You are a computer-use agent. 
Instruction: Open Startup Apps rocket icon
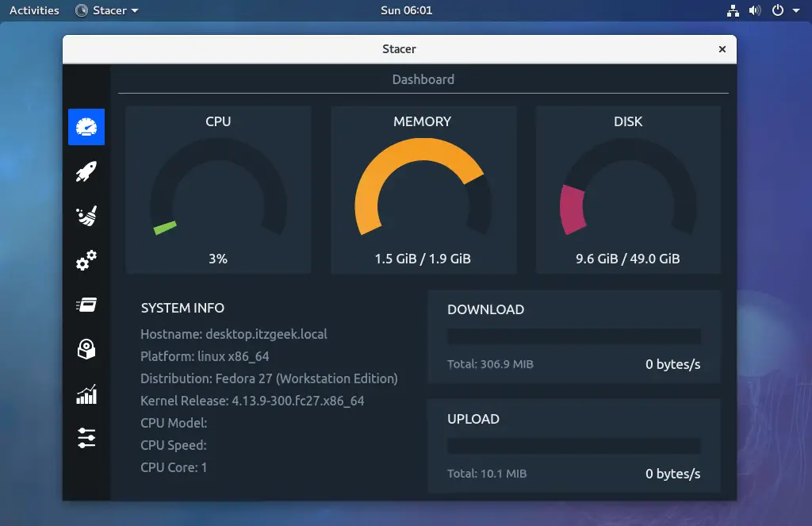click(x=86, y=171)
